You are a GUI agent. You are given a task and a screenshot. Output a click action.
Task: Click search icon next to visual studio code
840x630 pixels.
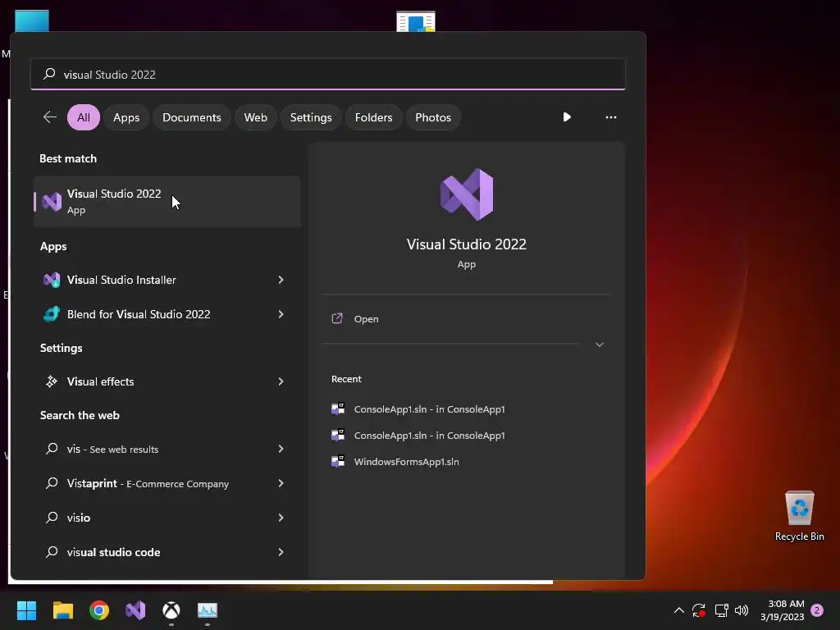52,552
